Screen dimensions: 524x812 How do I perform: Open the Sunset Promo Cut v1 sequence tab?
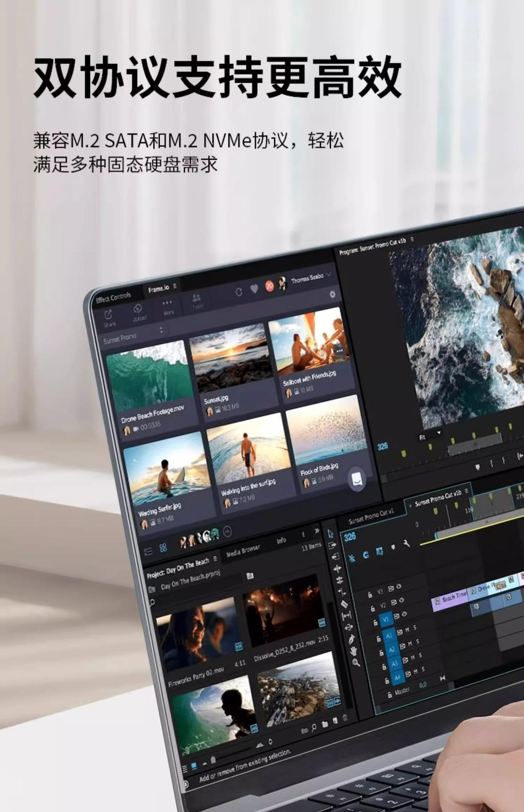tap(371, 517)
